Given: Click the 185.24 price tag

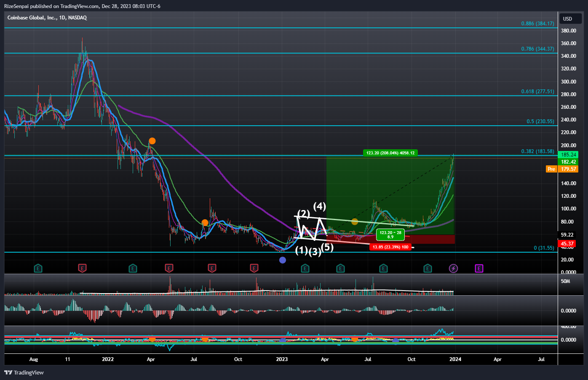Looking at the screenshot, I should click(x=569, y=155).
